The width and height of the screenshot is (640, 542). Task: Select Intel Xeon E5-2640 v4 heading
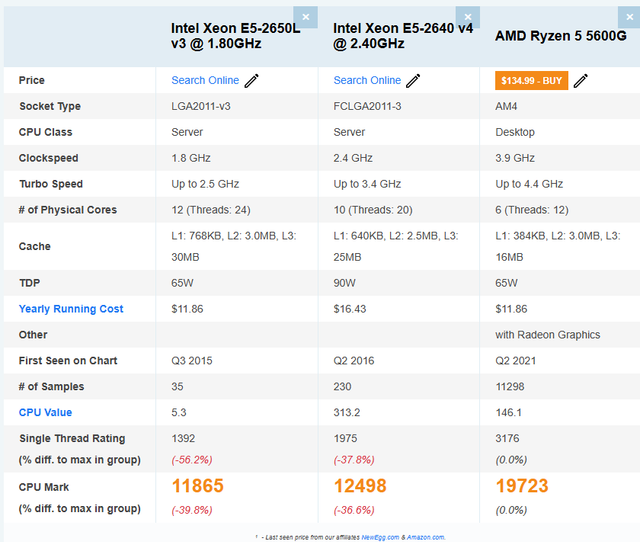click(403, 36)
